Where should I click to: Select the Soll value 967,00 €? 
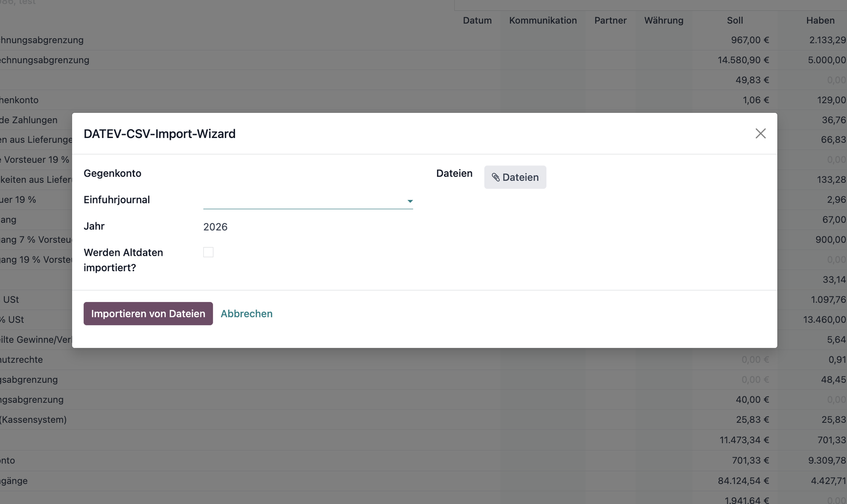tap(750, 40)
